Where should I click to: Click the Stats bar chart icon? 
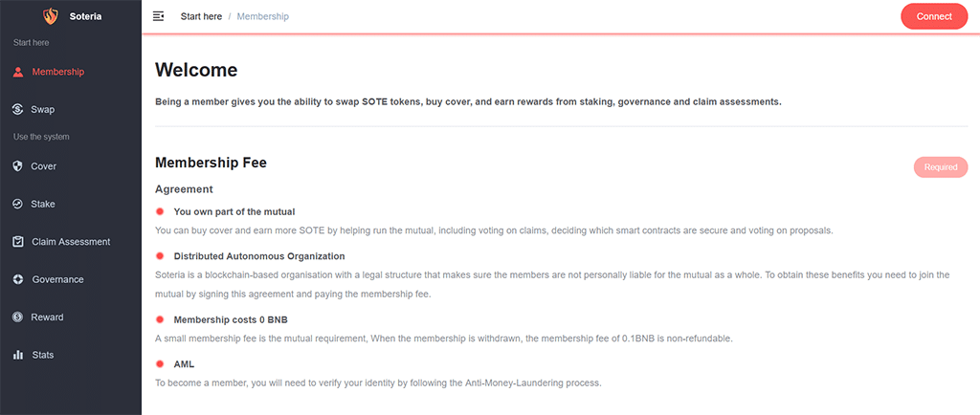18,355
